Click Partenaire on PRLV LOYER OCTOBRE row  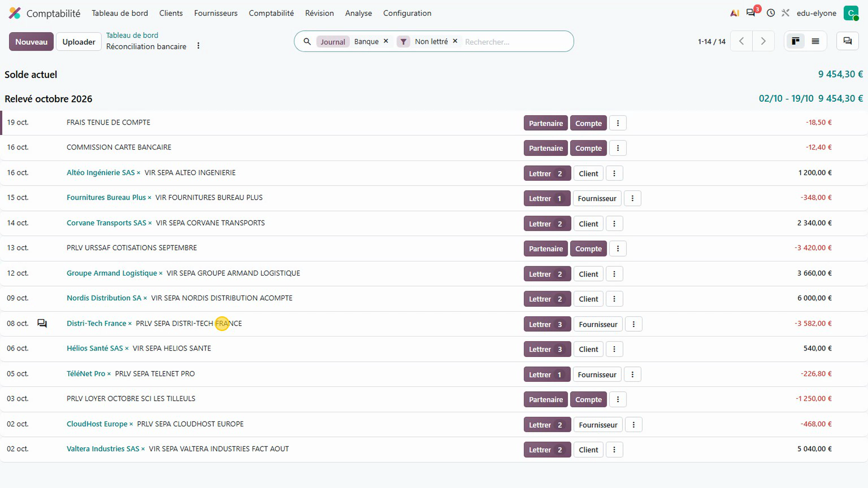point(546,399)
